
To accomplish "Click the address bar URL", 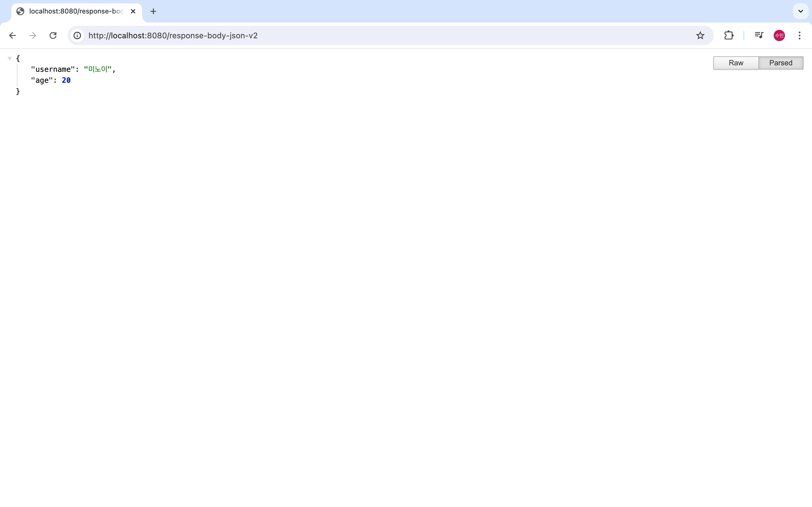I will [173, 35].
